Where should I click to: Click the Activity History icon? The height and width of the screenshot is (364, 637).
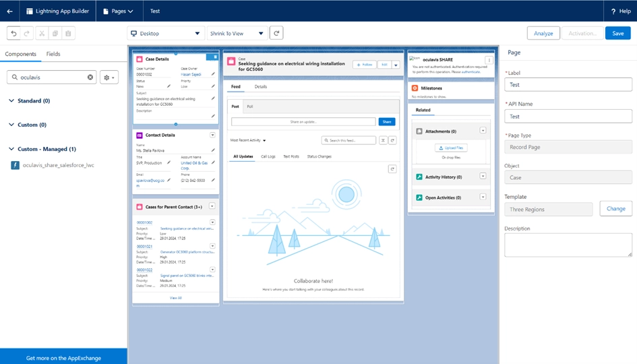pos(419,177)
